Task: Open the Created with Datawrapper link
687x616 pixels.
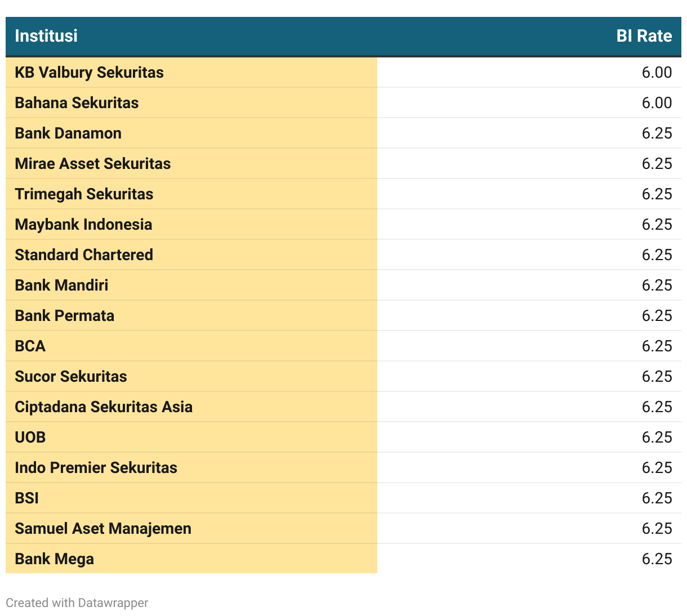Action: pyautogui.click(x=77, y=603)
